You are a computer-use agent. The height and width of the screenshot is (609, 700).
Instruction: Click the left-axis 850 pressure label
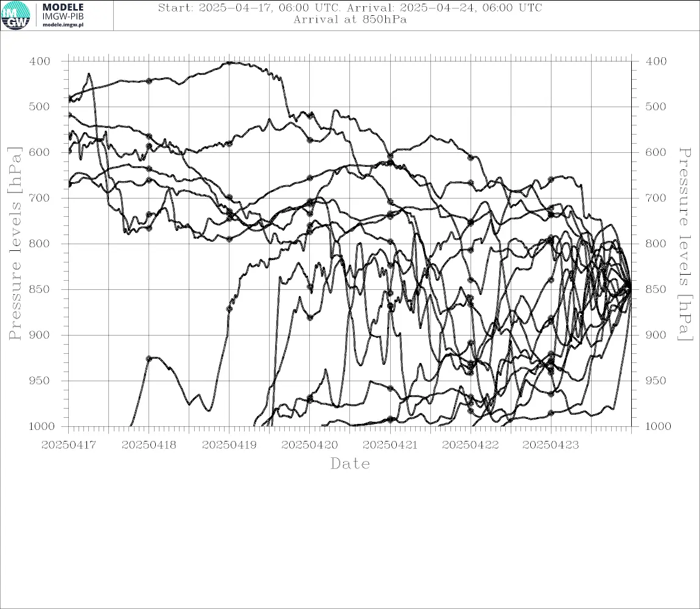pyautogui.click(x=40, y=289)
